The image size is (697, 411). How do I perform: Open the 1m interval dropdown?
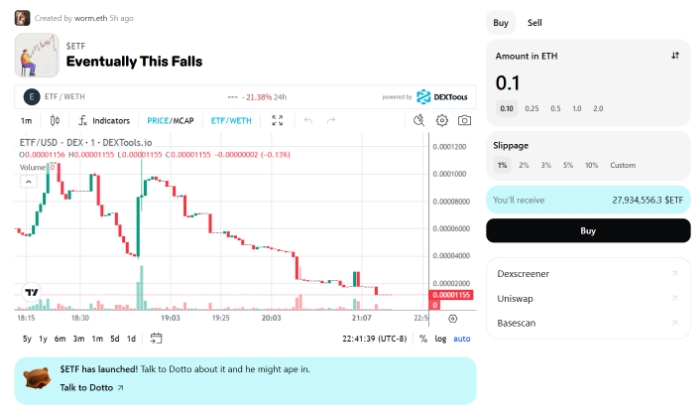click(26, 120)
